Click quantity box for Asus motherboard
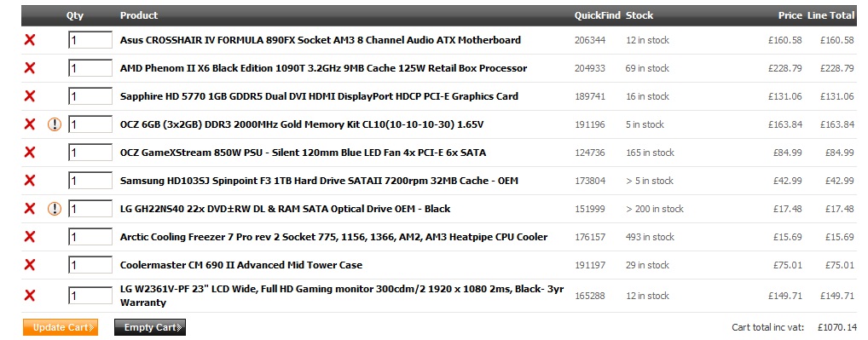This screenshot has height=340, width=868. point(90,40)
